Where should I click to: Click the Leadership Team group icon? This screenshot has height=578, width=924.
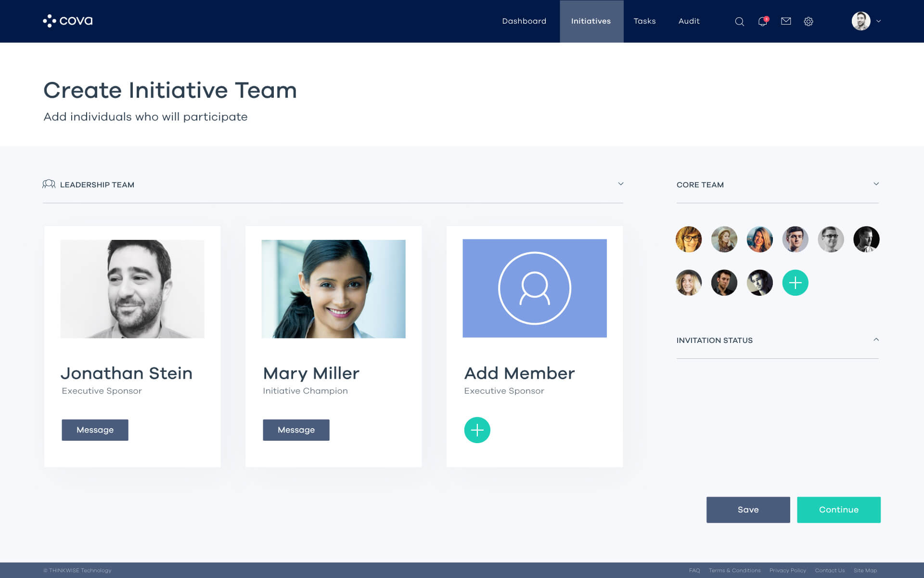pos(50,184)
